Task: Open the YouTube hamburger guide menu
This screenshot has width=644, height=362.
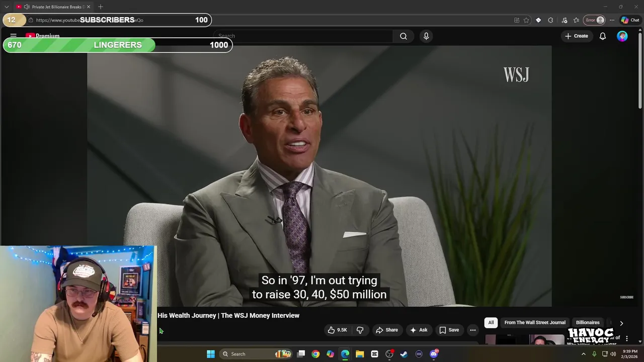Action: [14, 36]
